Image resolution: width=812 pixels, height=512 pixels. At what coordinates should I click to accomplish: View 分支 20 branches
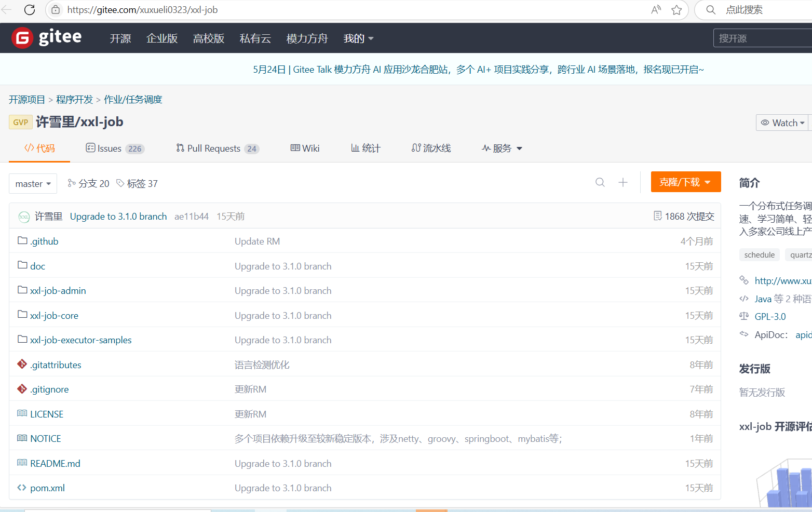point(88,184)
